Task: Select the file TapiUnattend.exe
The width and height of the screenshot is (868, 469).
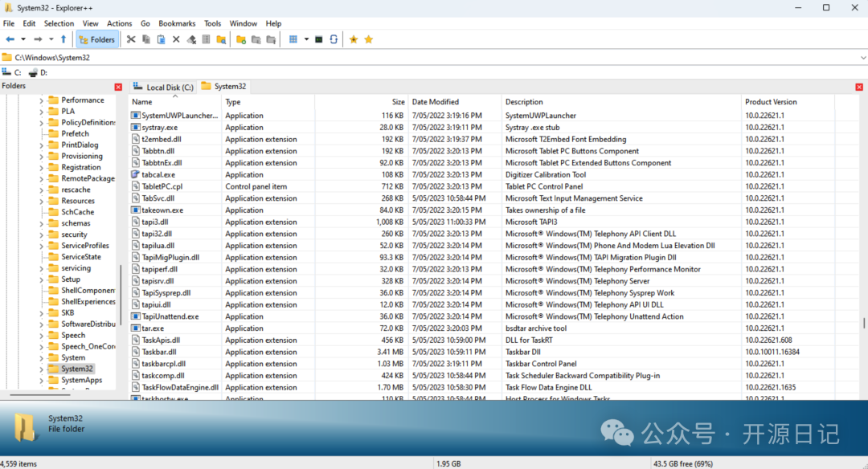Action: coord(170,316)
